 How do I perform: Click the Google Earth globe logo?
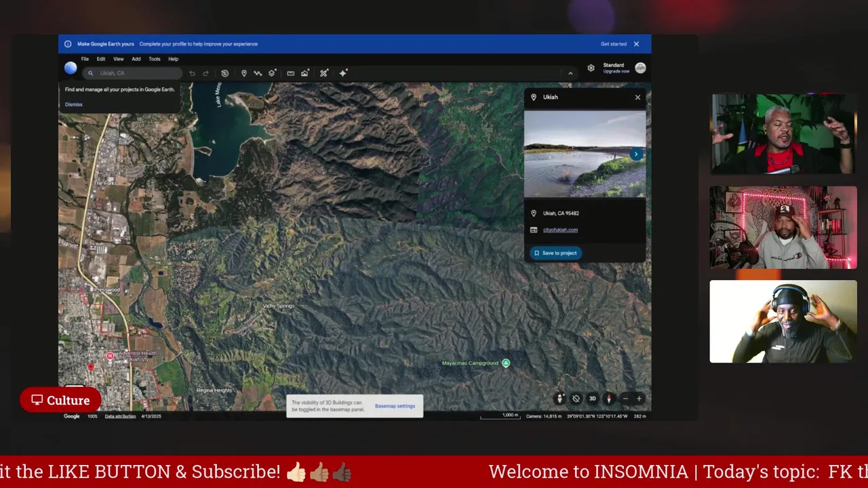tap(71, 68)
